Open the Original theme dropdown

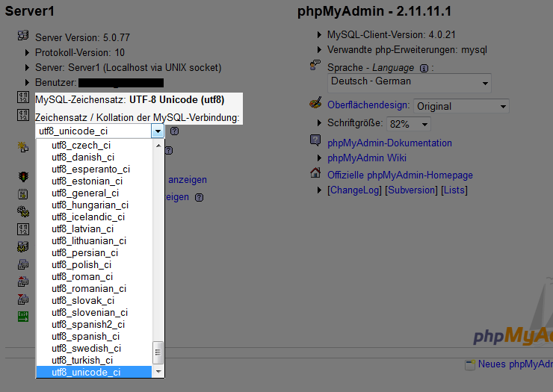[461, 106]
